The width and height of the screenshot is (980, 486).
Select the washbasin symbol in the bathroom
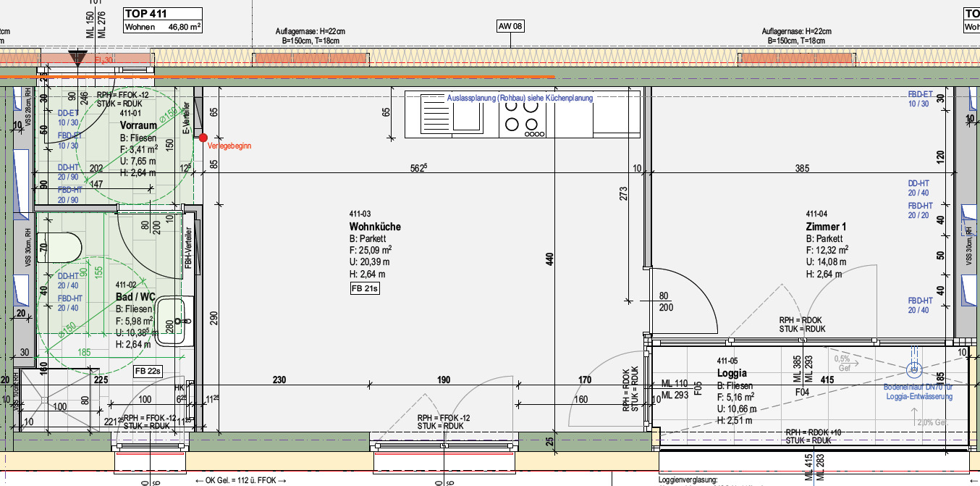[x=176, y=318]
